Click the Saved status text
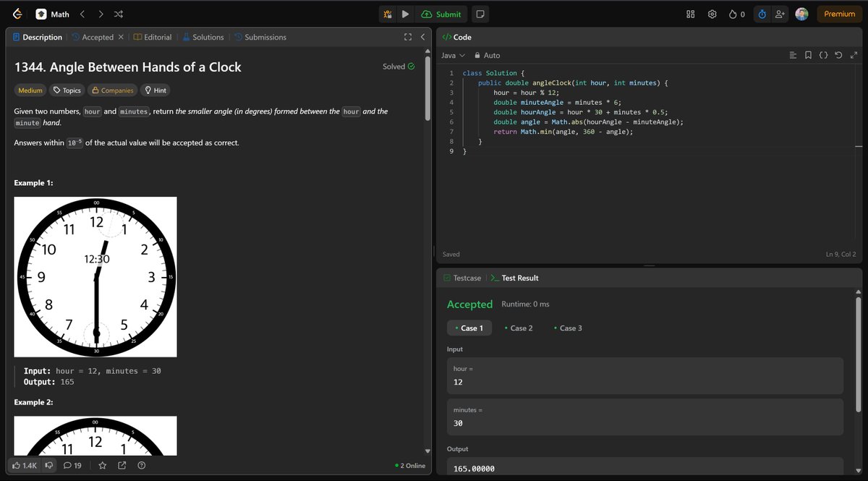This screenshot has height=481, width=868. pos(451,255)
